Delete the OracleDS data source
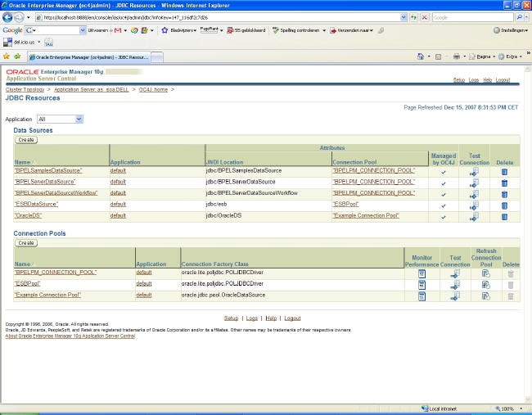Viewport: 532px width, 415px height. [504, 215]
